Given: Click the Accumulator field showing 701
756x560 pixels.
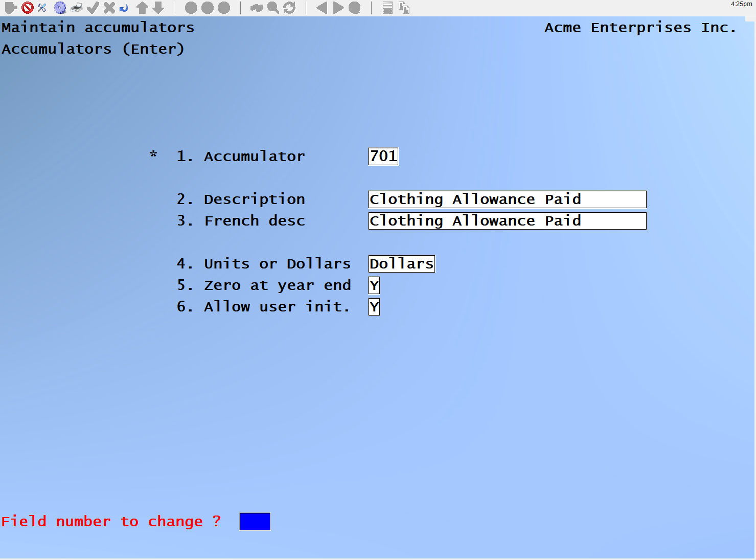Looking at the screenshot, I should pos(383,156).
